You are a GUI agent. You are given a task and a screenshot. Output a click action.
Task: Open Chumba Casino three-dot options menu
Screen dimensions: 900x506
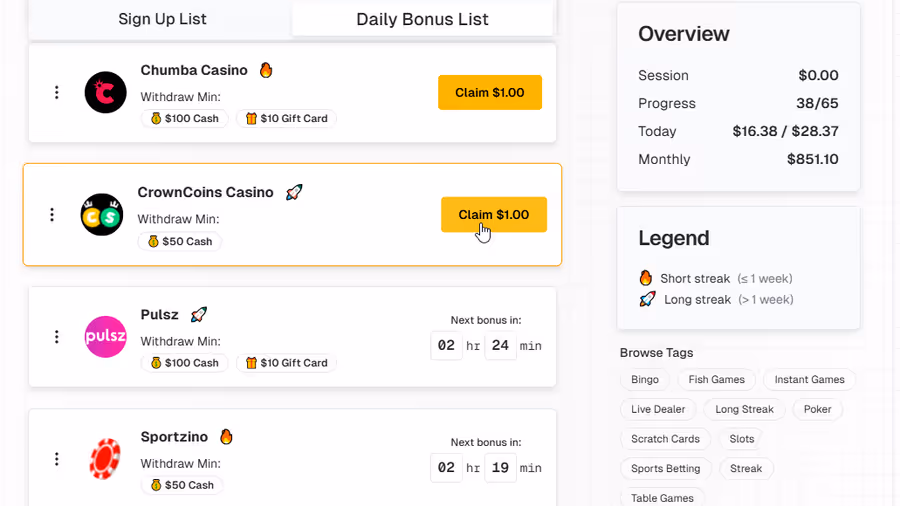(x=57, y=92)
